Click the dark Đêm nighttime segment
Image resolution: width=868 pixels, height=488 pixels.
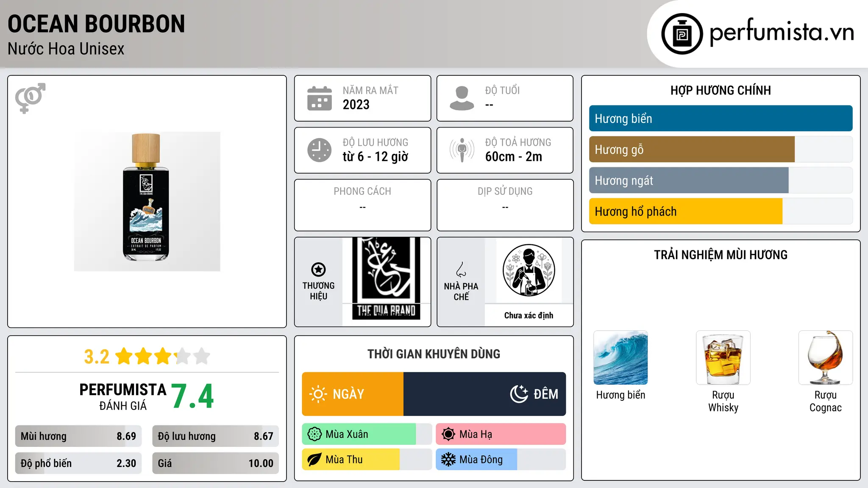click(484, 394)
